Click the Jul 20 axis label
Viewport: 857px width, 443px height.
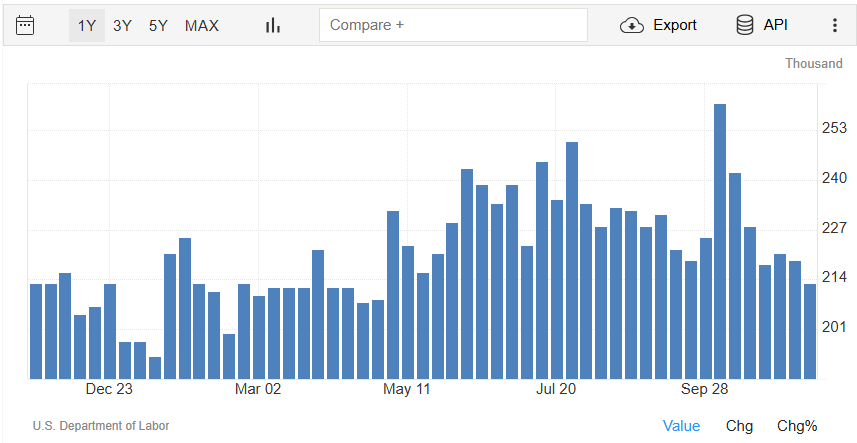tap(556, 389)
